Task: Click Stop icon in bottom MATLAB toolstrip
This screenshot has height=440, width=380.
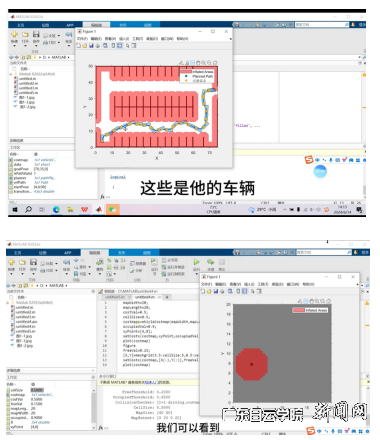Action: (x=222, y=262)
